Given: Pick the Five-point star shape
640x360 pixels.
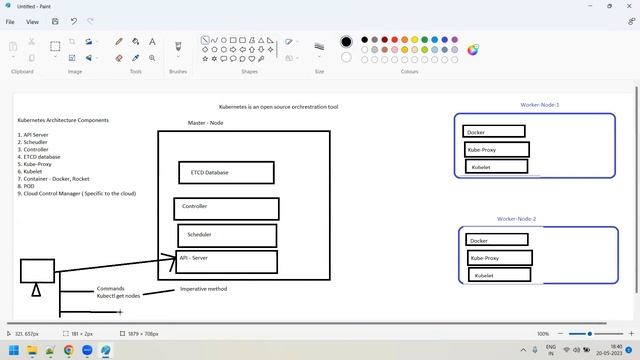Looking at the screenshot, I should 205,59.
